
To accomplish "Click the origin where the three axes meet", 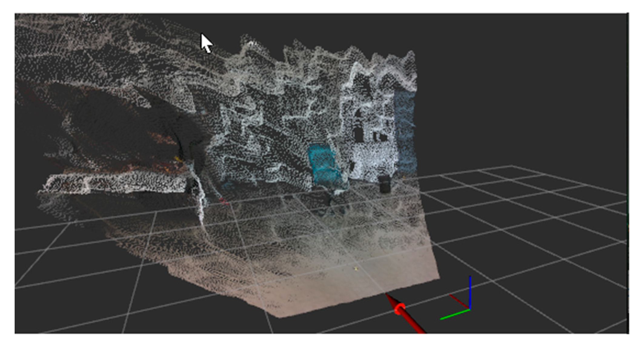I will pos(470,309).
